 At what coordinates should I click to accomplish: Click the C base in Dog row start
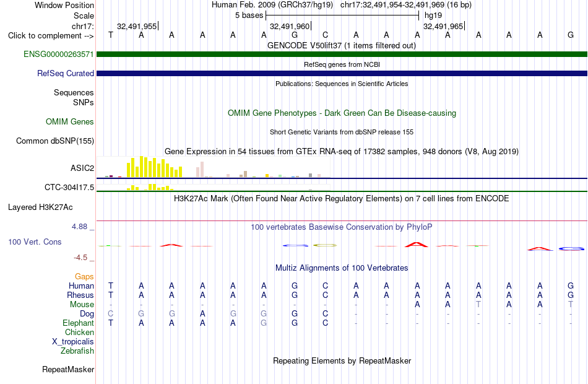coord(111,313)
